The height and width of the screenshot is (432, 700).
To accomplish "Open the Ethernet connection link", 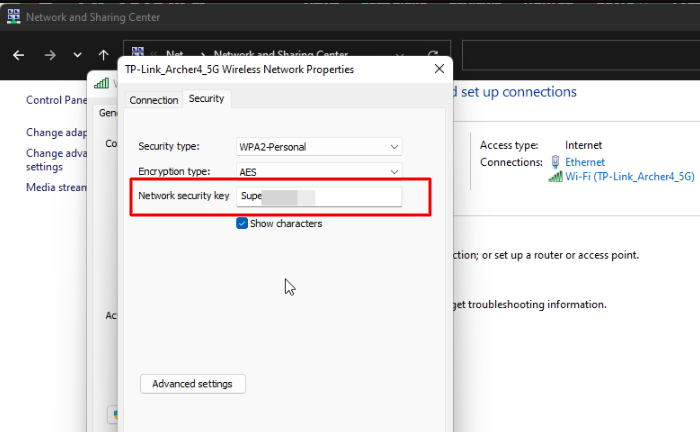I will coord(585,162).
